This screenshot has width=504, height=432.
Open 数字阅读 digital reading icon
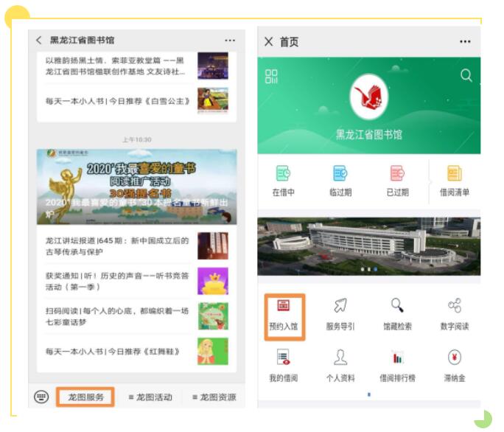coord(454,313)
